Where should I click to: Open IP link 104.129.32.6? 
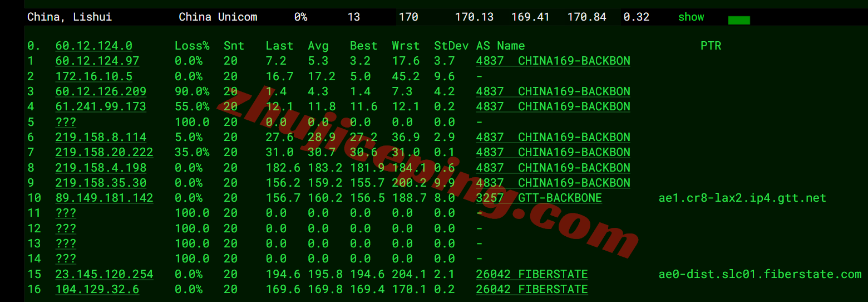click(x=97, y=289)
